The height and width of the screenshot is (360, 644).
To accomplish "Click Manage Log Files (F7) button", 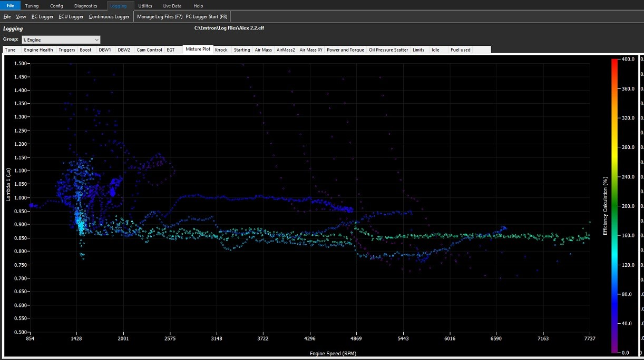I will tap(160, 17).
